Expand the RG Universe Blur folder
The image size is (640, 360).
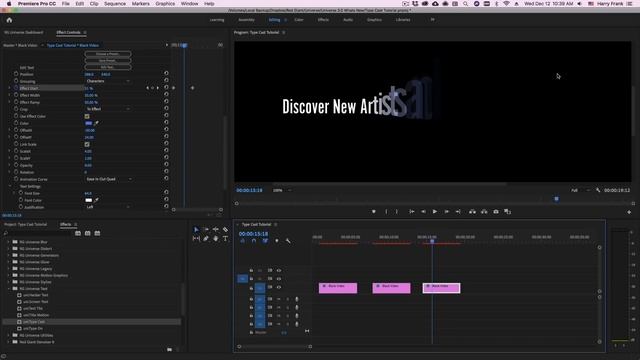pos(9,242)
